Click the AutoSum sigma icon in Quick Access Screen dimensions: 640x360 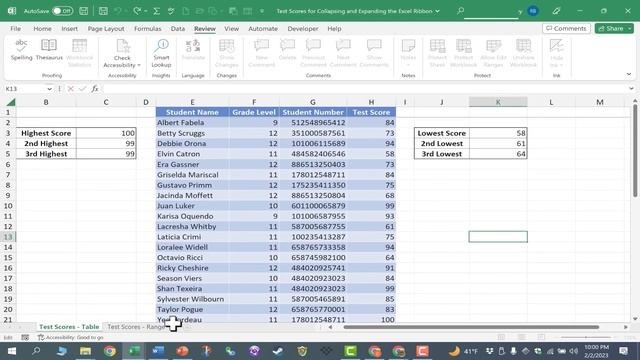[x=156, y=11]
